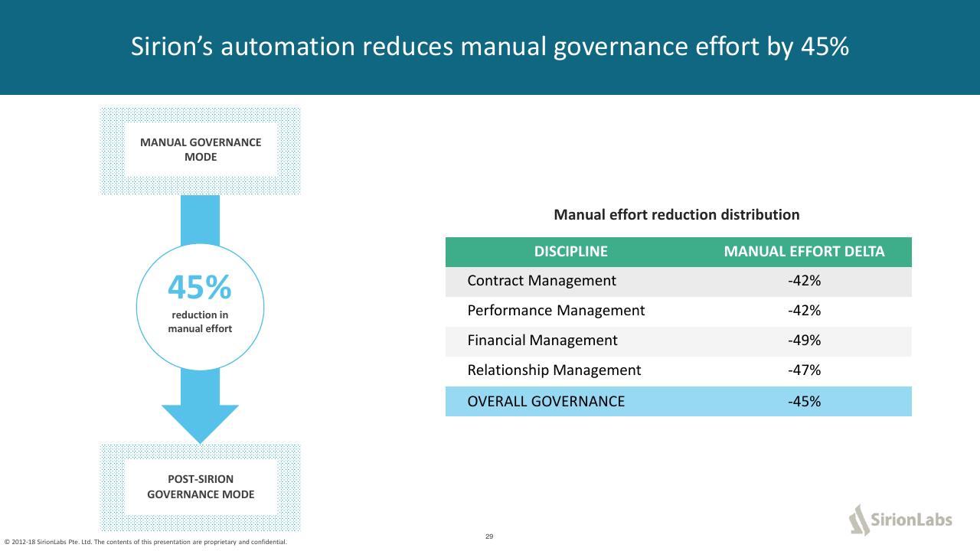Select 'reduction in manual effort' caption

[200, 321]
